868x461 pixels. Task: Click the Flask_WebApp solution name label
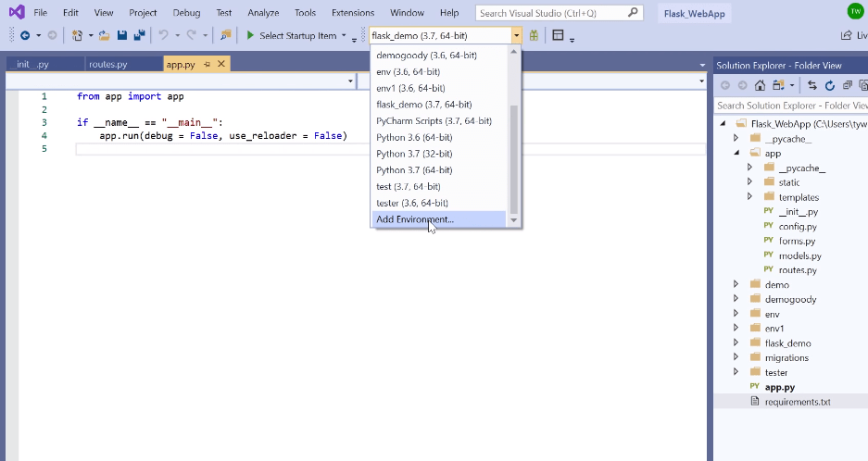point(694,14)
